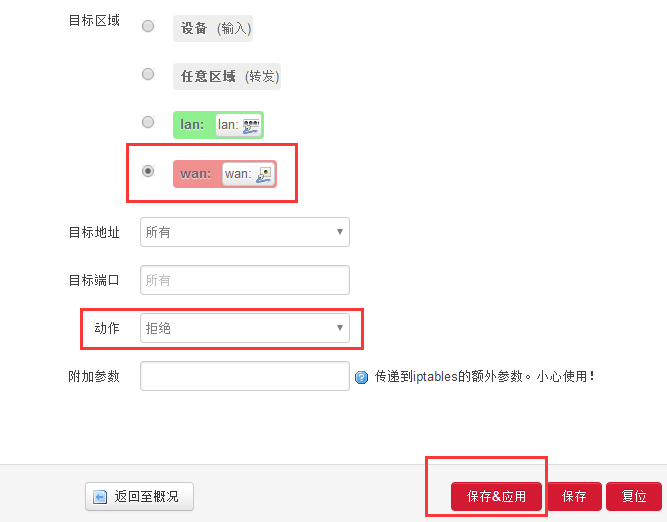Image resolution: width=667 pixels, height=522 pixels.
Task: Click the 设备 zone label badge
Action: pos(213,28)
